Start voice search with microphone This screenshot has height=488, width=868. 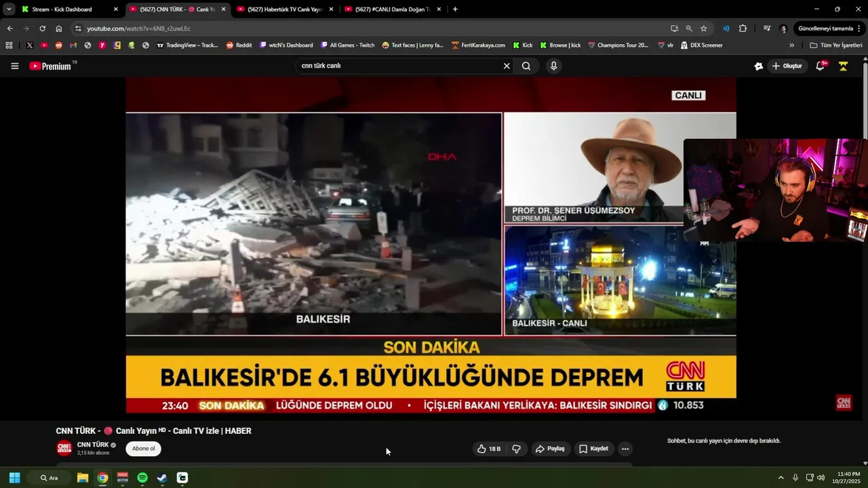[x=554, y=66]
